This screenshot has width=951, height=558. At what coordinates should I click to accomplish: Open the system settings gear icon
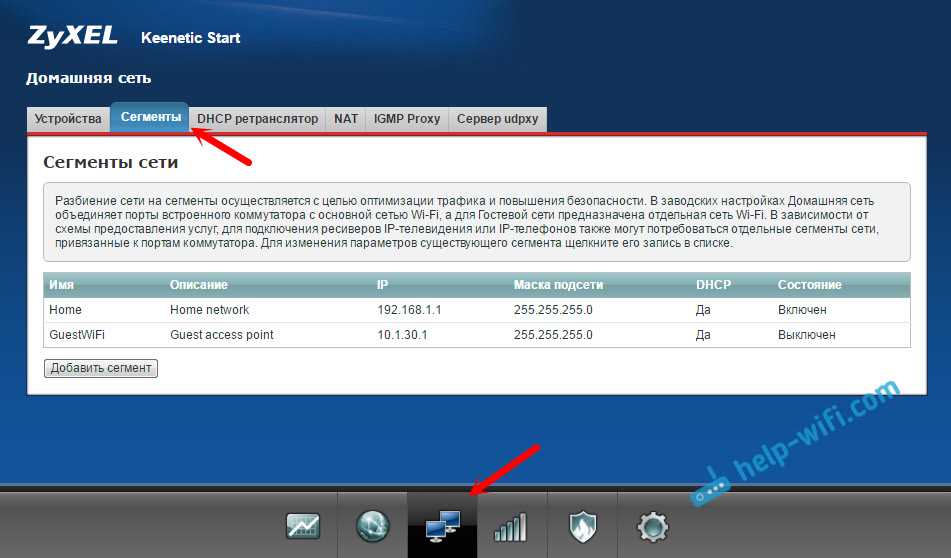653,526
